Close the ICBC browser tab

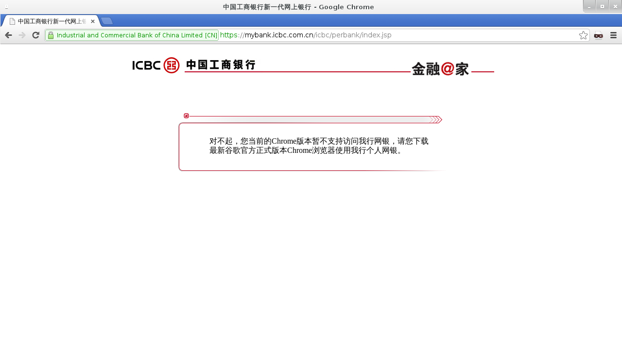point(93,21)
